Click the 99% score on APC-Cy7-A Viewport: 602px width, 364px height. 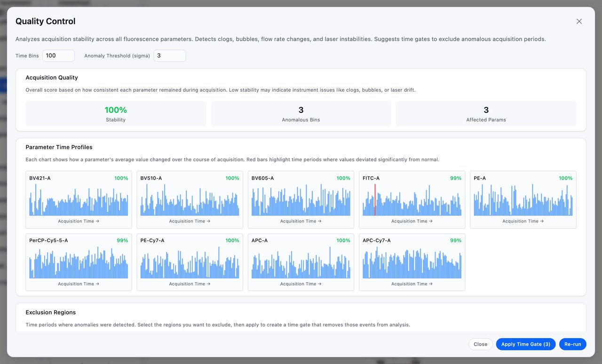[456, 240]
